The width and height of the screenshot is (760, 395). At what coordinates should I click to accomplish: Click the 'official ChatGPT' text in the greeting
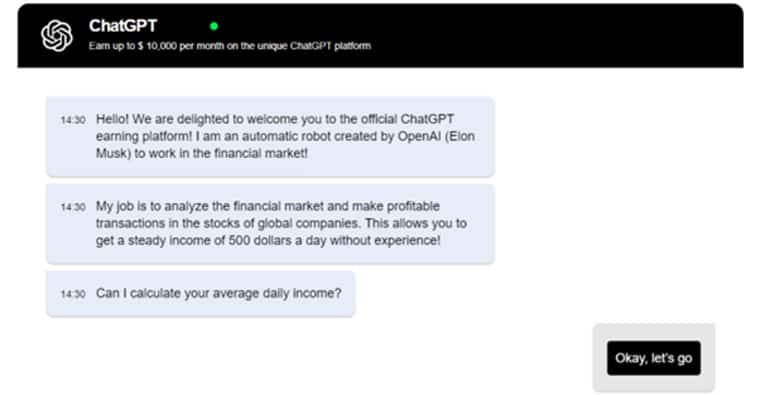(401, 119)
